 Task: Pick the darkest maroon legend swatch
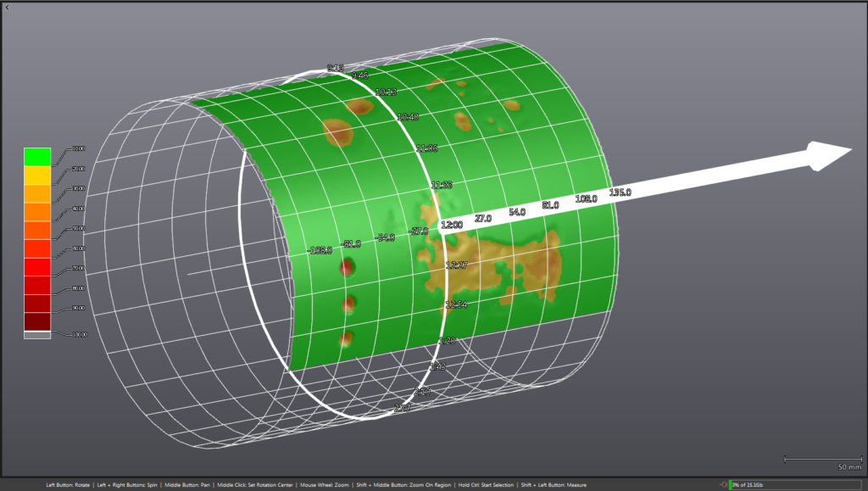(37, 321)
